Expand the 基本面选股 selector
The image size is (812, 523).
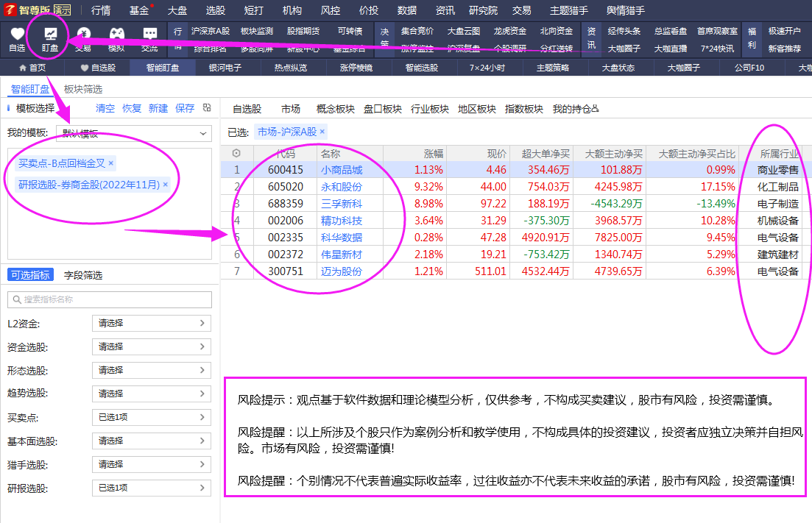click(151, 441)
